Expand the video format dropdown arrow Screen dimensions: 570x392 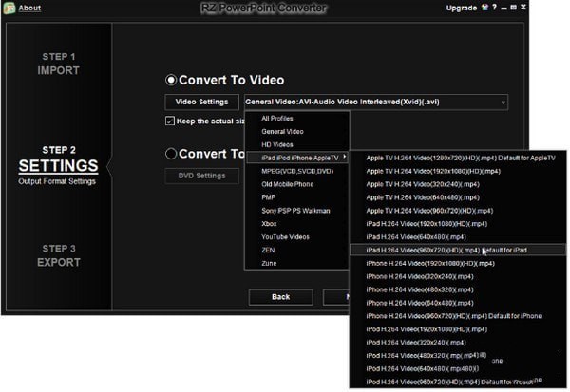[x=503, y=103]
